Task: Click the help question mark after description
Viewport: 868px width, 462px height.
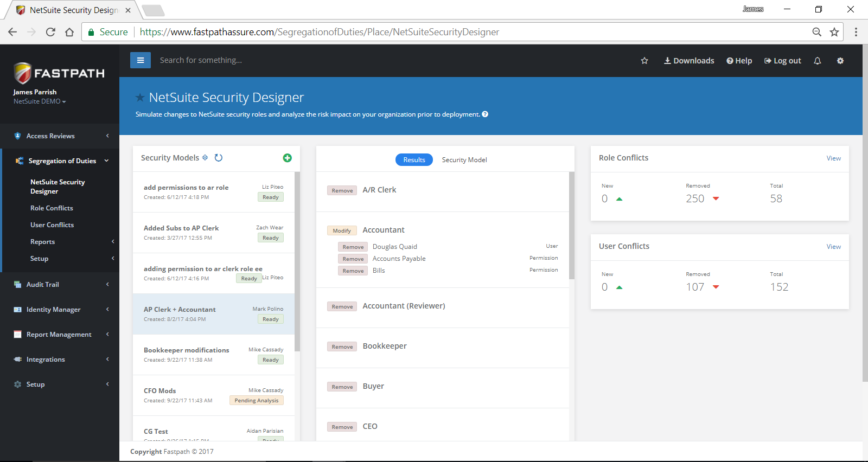Action: (x=485, y=114)
